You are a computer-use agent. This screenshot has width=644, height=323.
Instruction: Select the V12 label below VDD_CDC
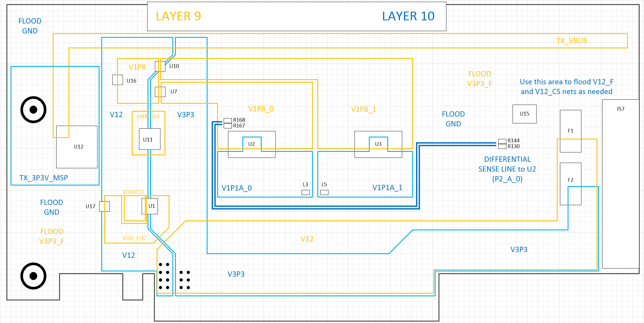point(129,255)
